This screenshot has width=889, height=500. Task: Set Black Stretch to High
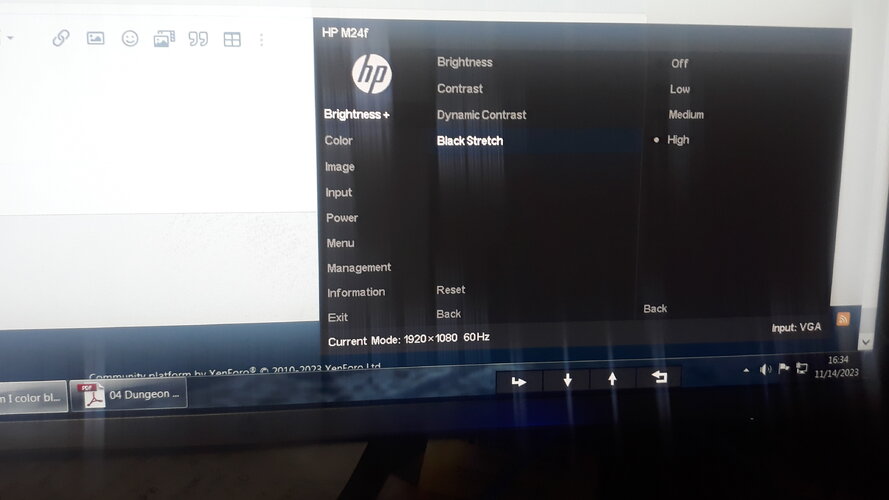tap(678, 139)
